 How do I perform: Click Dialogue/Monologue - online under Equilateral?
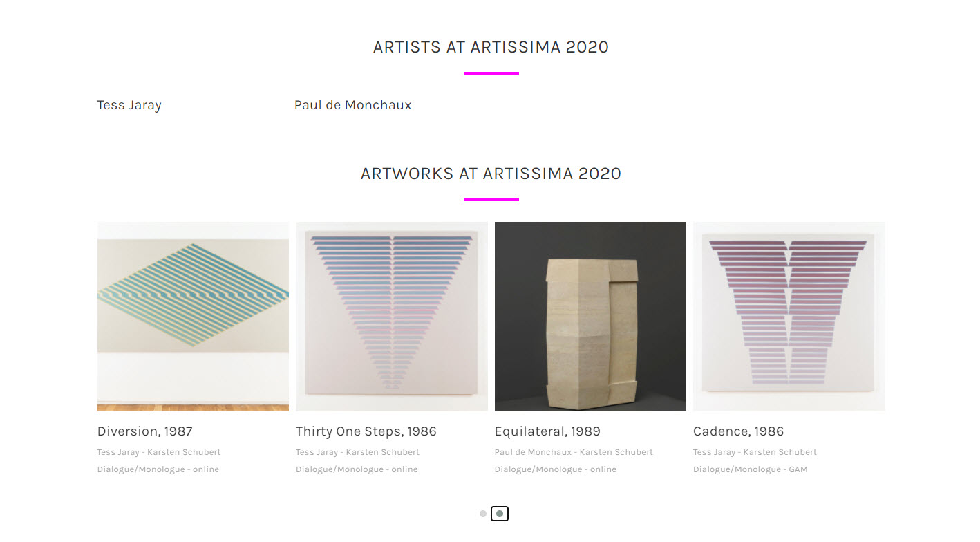(x=556, y=469)
